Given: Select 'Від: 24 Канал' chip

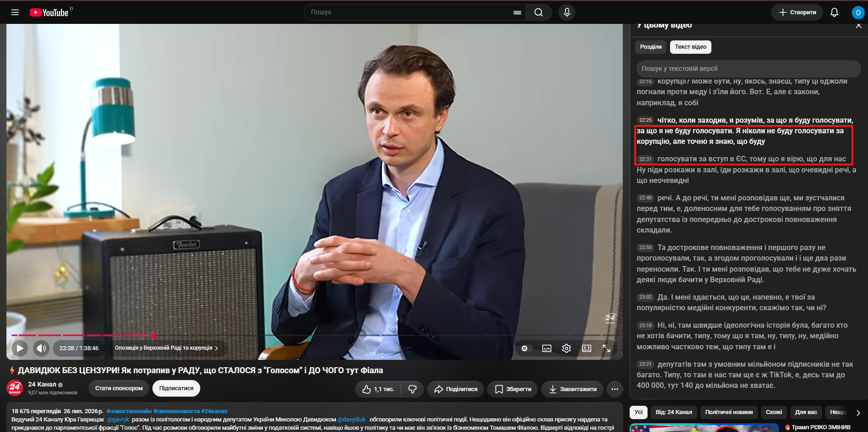Looking at the screenshot, I should (674, 412).
